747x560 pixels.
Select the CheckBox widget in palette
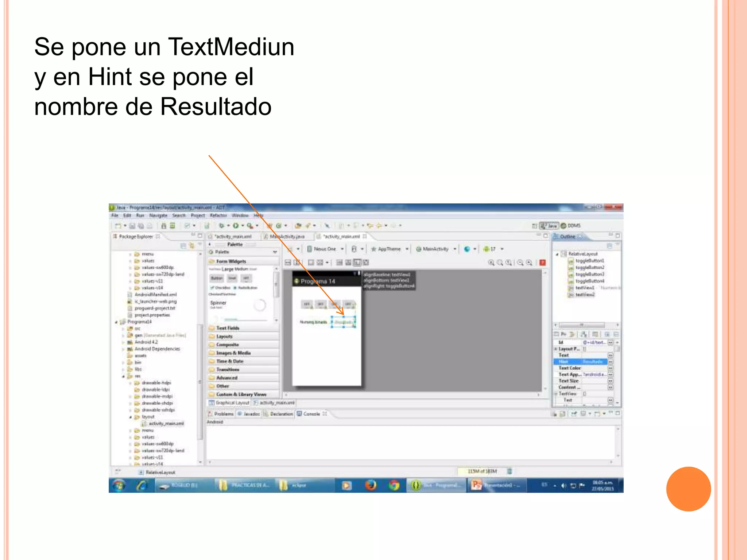point(220,288)
